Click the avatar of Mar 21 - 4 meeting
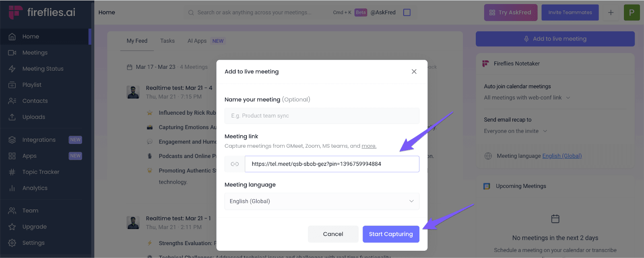Screen dimensions: 644x258 [133, 92]
